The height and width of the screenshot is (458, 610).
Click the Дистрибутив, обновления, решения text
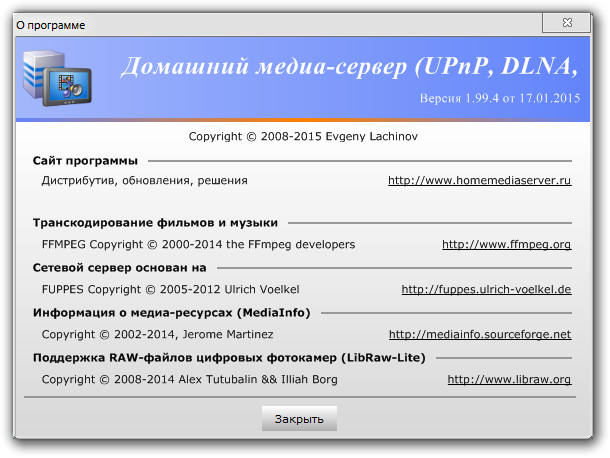pyautogui.click(x=144, y=181)
